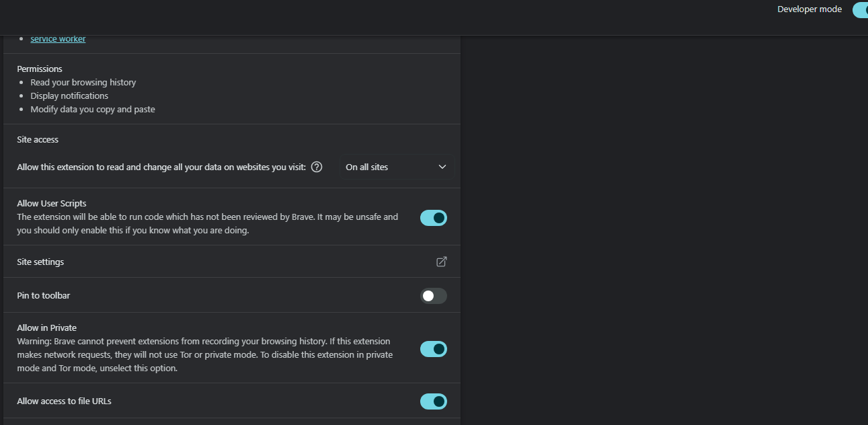Turn off the Allow in Private toggle
868x425 pixels.
(x=434, y=349)
